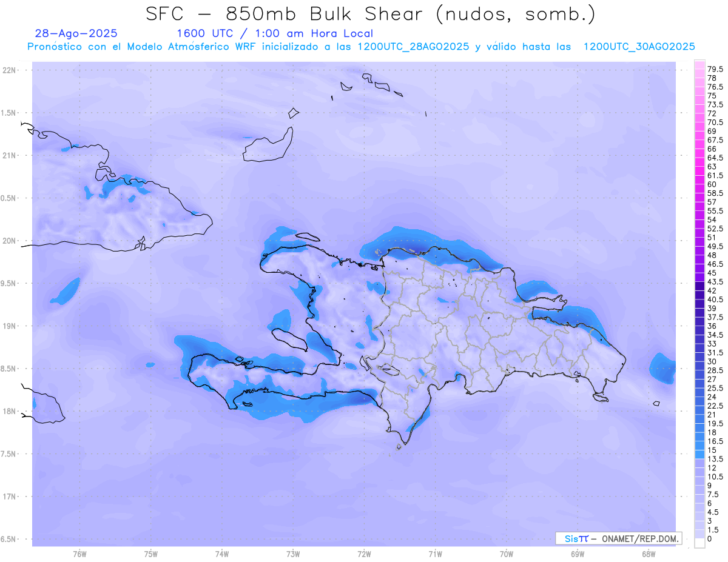Click the "71W" longitude label
This screenshot has height=562, width=728.
coord(435,554)
